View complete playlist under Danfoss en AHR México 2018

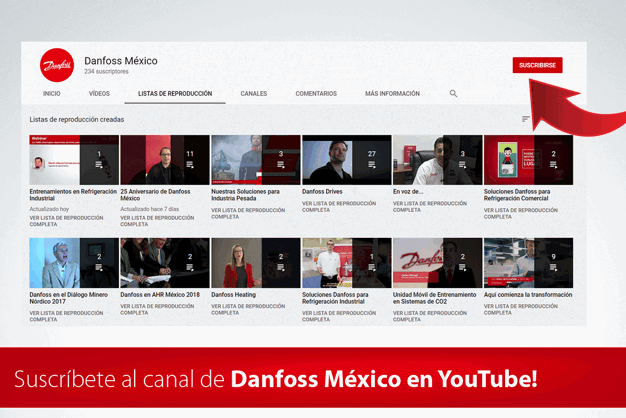157,309
